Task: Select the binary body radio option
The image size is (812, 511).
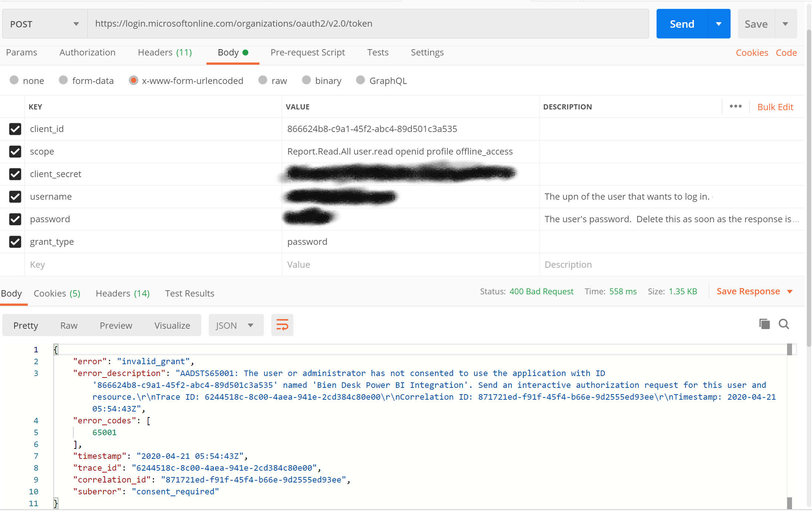Action: tap(306, 80)
